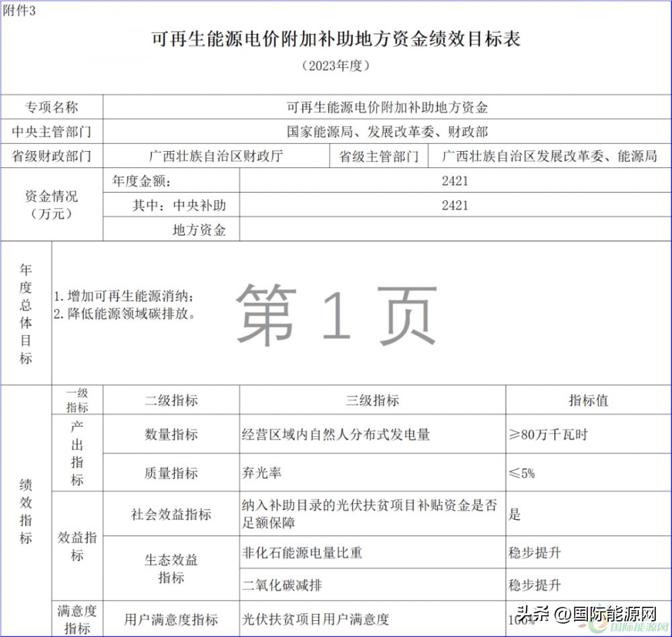The width and height of the screenshot is (672, 637).
Task: Click the 中央主管部门 row label
Action: pyautogui.click(x=52, y=131)
